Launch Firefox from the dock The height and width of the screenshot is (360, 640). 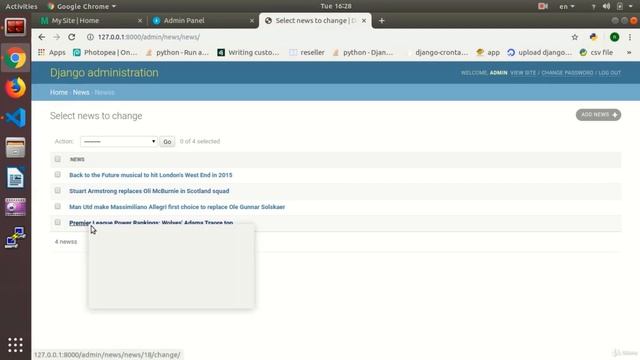point(16,88)
